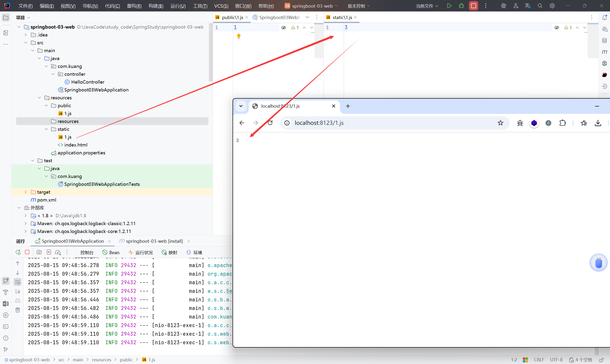Open the 构建(B) menu
The width and height of the screenshot is (610, 364).
click(x=156, y=6)
